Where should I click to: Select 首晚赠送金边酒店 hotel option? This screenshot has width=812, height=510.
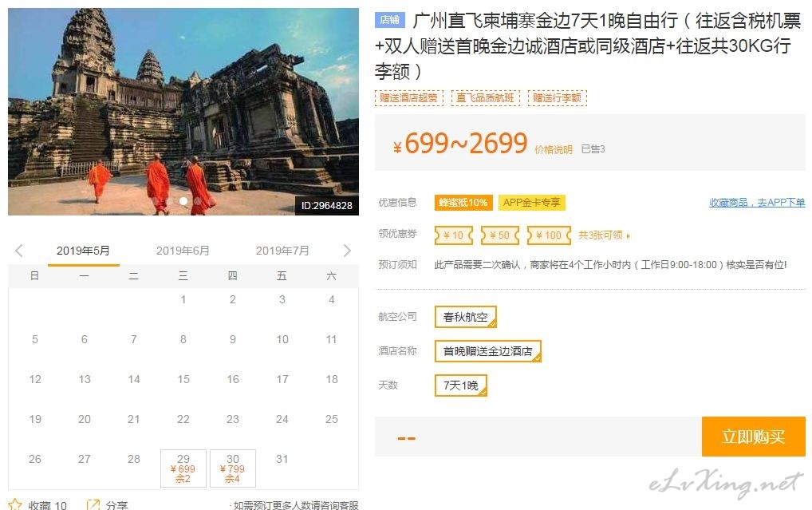[488, 351]
